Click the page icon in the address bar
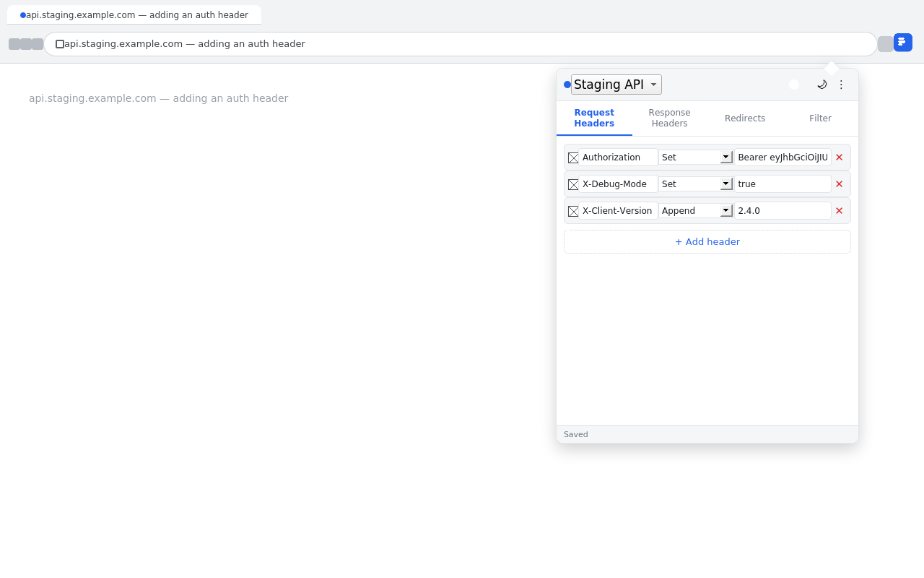924x578 pixels. pos(60,44)
